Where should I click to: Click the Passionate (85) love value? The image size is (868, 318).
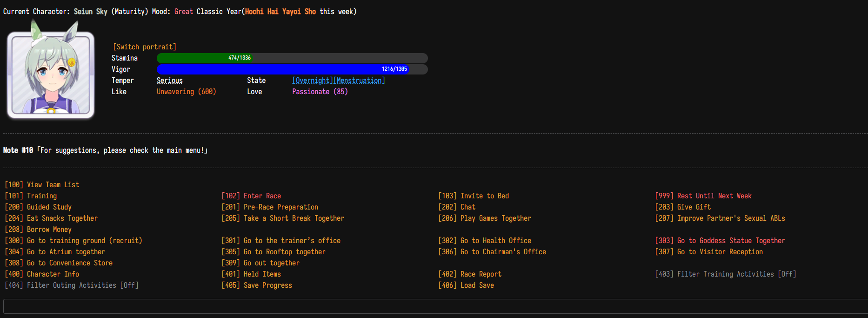320,92
